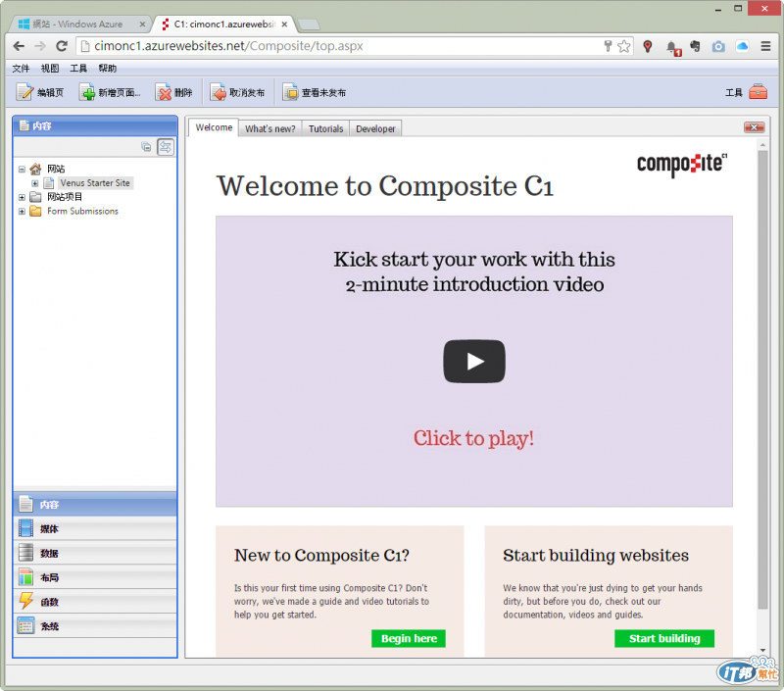The image size is (784, 691).
Task: Click the Click to play! link
Action: pyautogui.click(x=473, y=438)
